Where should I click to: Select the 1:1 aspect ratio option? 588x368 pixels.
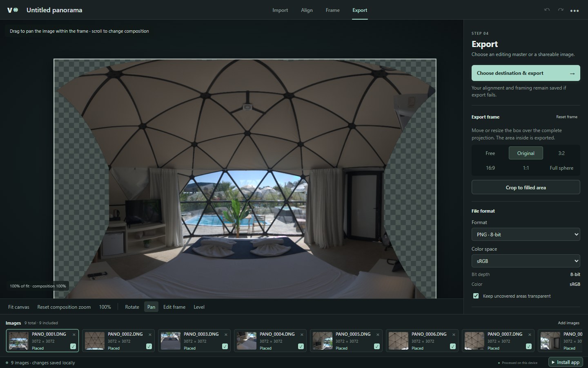click(526, 168)
